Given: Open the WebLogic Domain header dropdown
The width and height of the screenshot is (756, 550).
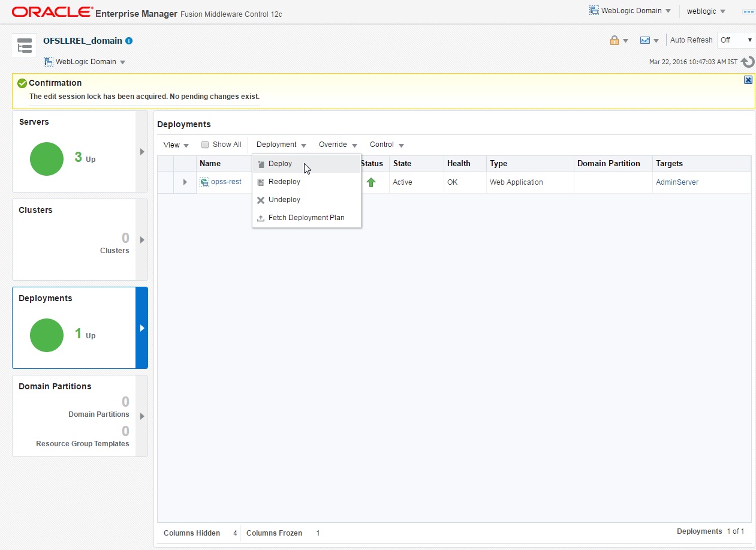Looking at the screenshot, I should 631,11.
